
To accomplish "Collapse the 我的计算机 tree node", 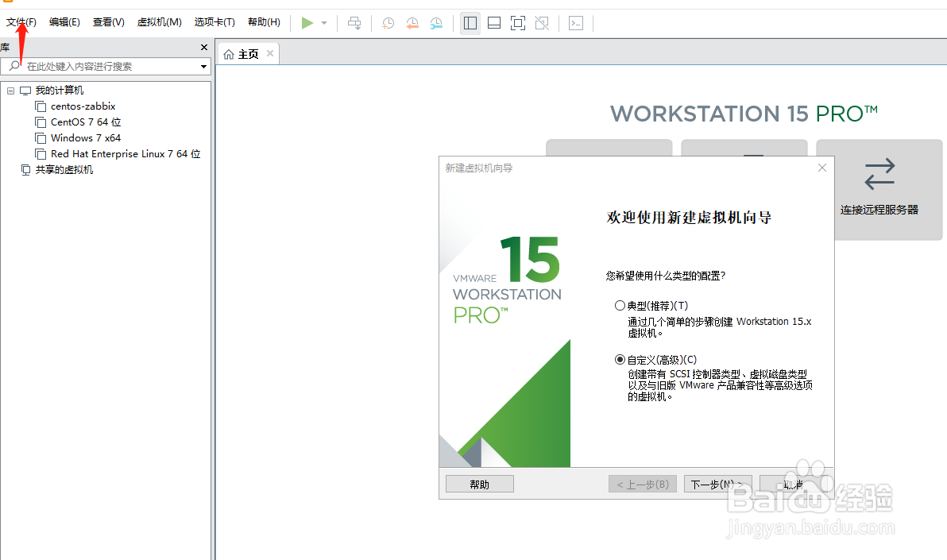I will pyautogui.click(x=10, y=91).
